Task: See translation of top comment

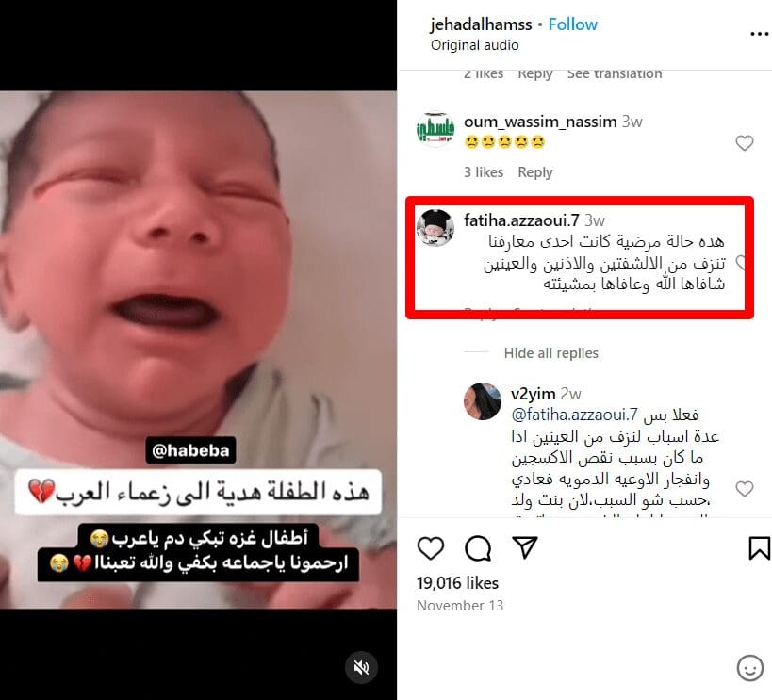Action: click(615, 73)
